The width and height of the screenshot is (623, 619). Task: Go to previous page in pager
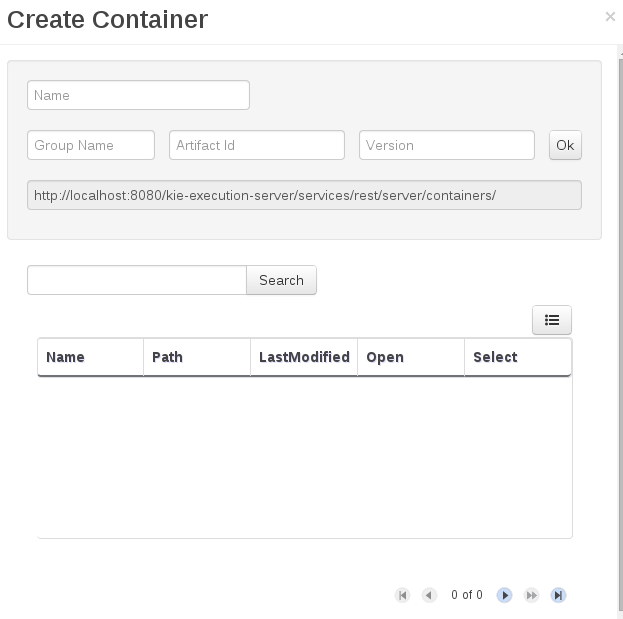(x=429, y=595)
